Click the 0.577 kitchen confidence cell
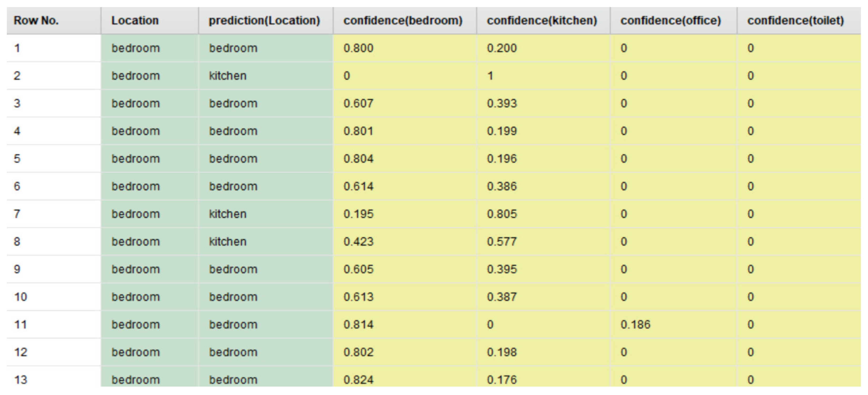The image size is (868, 395). click(x=502, y=242)
